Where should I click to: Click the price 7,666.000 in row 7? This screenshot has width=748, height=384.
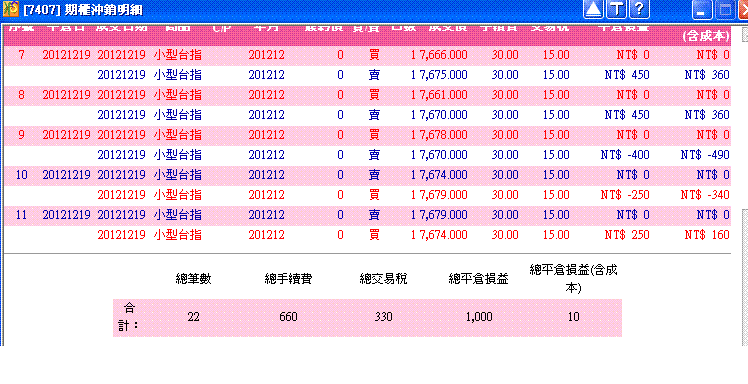[x=443, y=55]
